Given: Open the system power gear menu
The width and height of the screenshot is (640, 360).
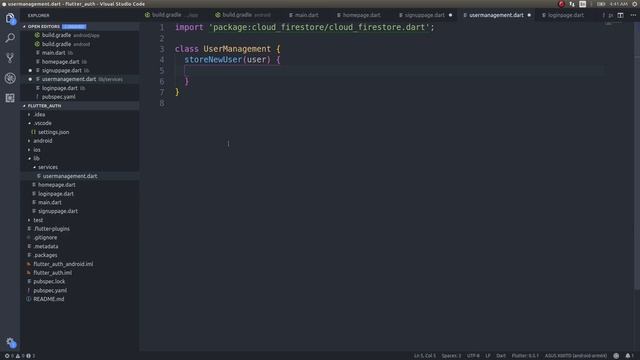Looking at the screenshot, I should click(x=635, y=4).
